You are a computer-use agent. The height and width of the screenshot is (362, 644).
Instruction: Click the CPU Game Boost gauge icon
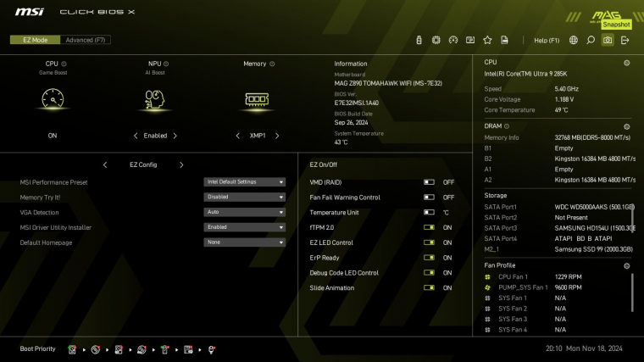pos(53,98)
